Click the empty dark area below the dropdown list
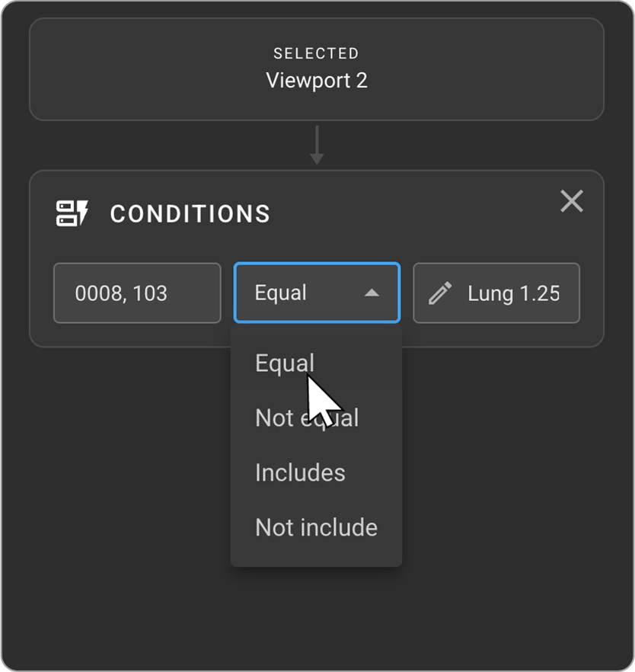The height and width of the screenshot is (672, 635). point(317,617)
